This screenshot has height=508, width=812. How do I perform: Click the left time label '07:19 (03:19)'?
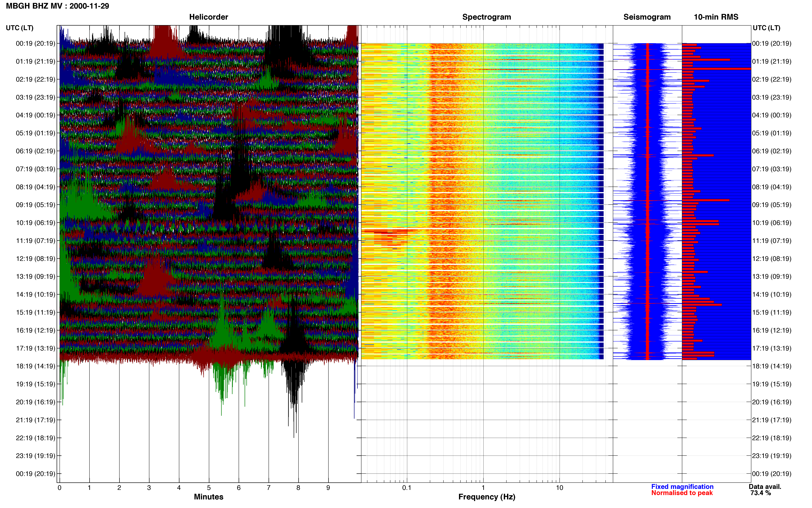coord(36,169)
